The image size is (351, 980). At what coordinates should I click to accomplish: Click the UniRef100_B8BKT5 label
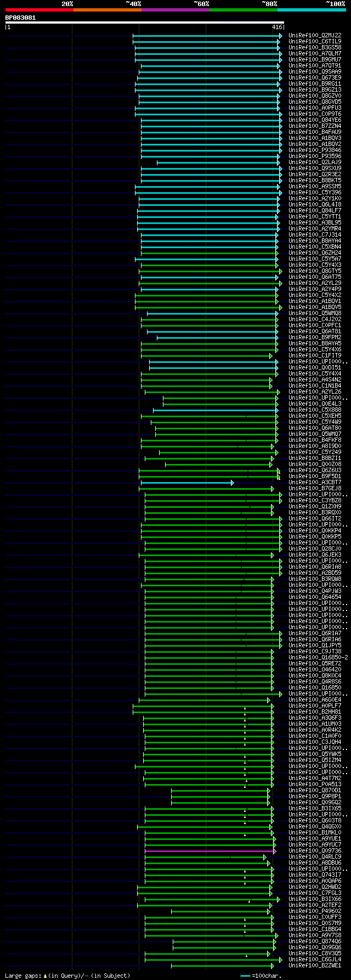[x=315, y=180]
